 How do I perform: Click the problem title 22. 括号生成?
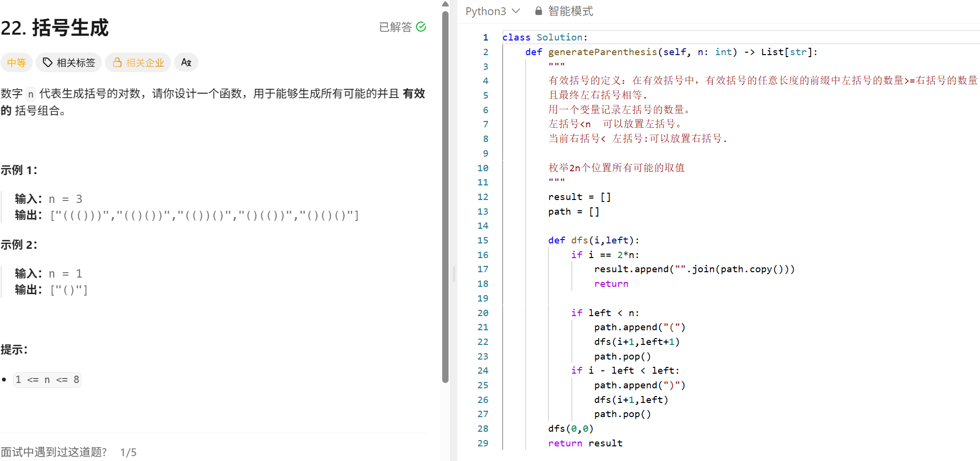pos(55,28)
